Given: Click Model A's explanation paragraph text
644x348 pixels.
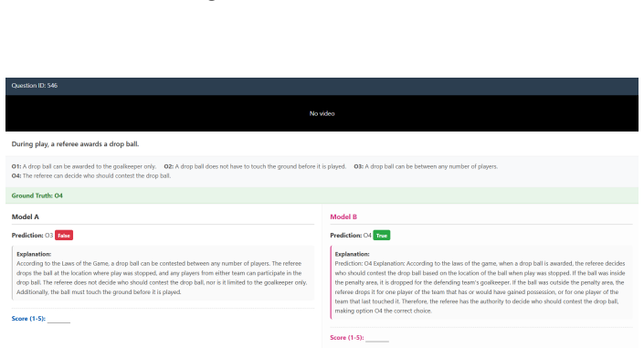Looking at the screenshot, I should [x=162, y=278].
